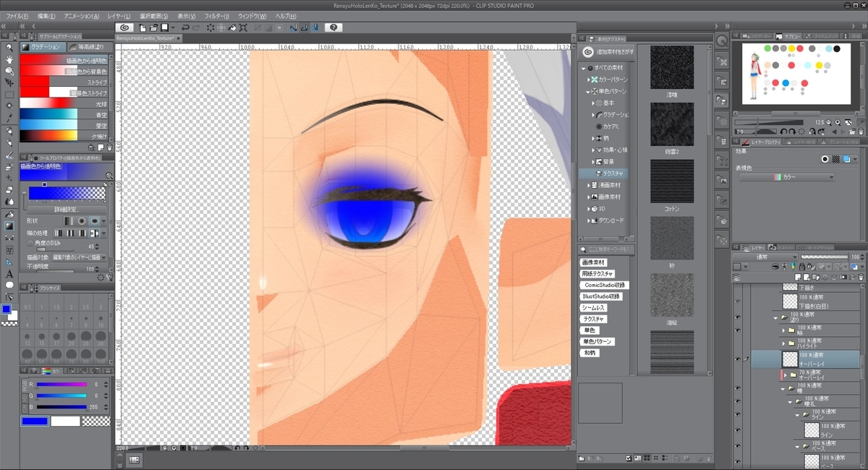Open the レイヤー(L) menu
868x470 pixels.
118,15
